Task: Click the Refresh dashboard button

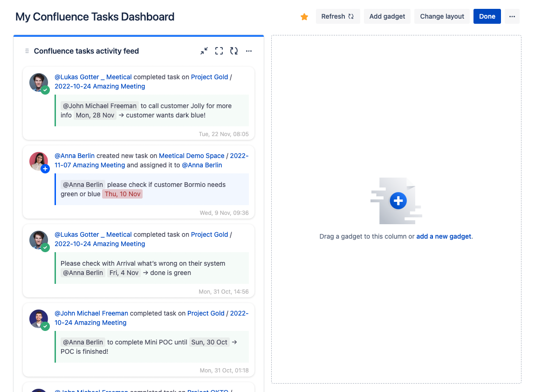Action: click(x=338, y=16)
